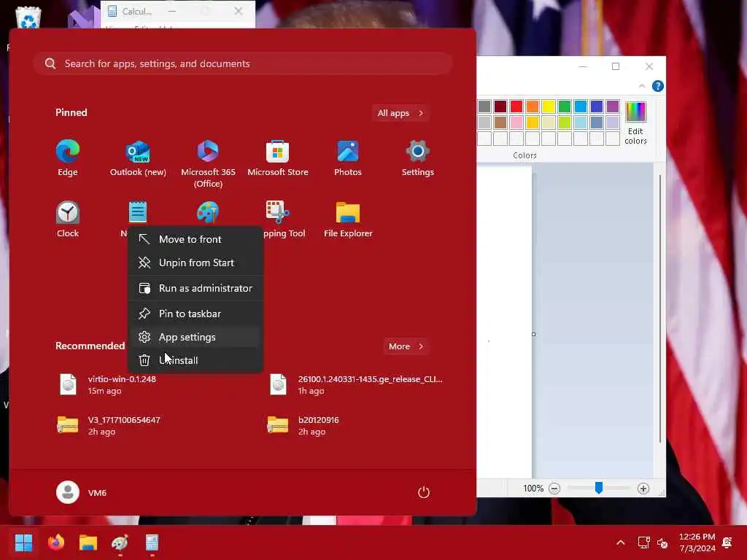The image size is (747, 560).
Task: Choose the pink swatch in Paint palette
Action: [516, 122]
